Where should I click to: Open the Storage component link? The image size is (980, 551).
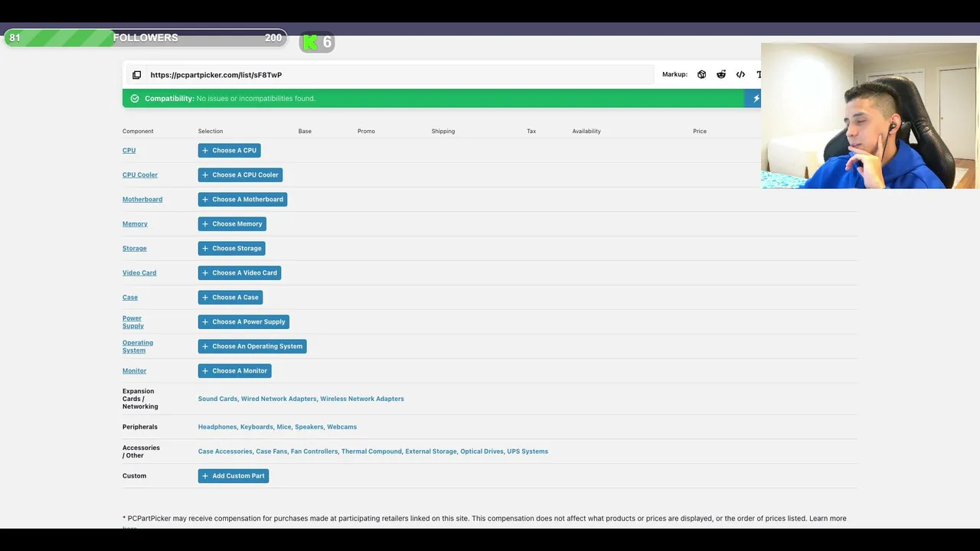[134, 248]
